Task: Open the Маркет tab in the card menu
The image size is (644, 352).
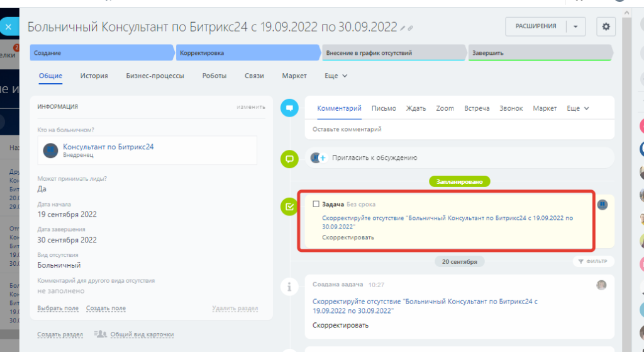Action: coord(294,76)
